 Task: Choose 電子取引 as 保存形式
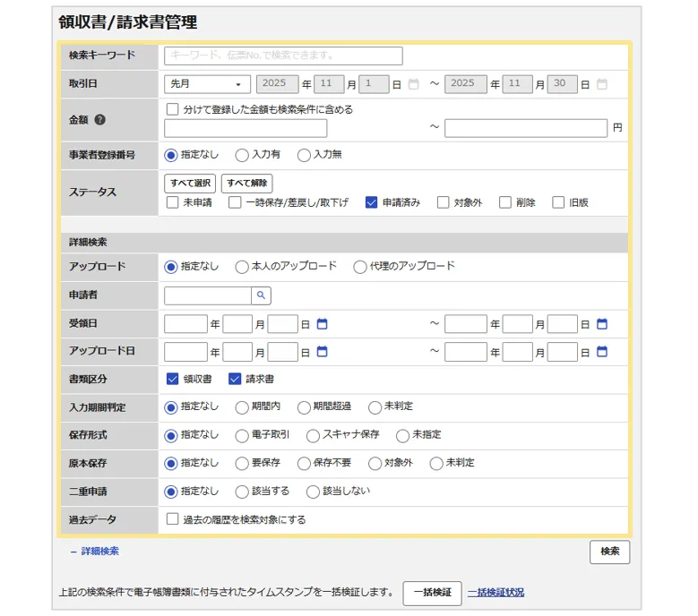242,435
